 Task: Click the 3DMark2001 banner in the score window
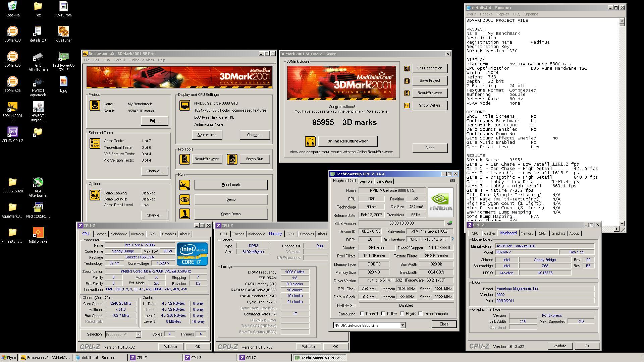(341, 83)
